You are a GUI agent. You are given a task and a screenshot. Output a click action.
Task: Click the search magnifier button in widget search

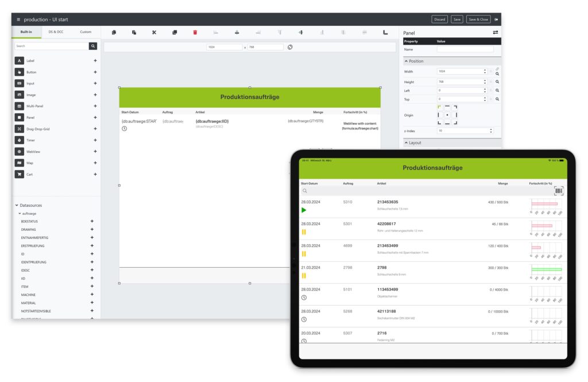click(x=93, y=46)
